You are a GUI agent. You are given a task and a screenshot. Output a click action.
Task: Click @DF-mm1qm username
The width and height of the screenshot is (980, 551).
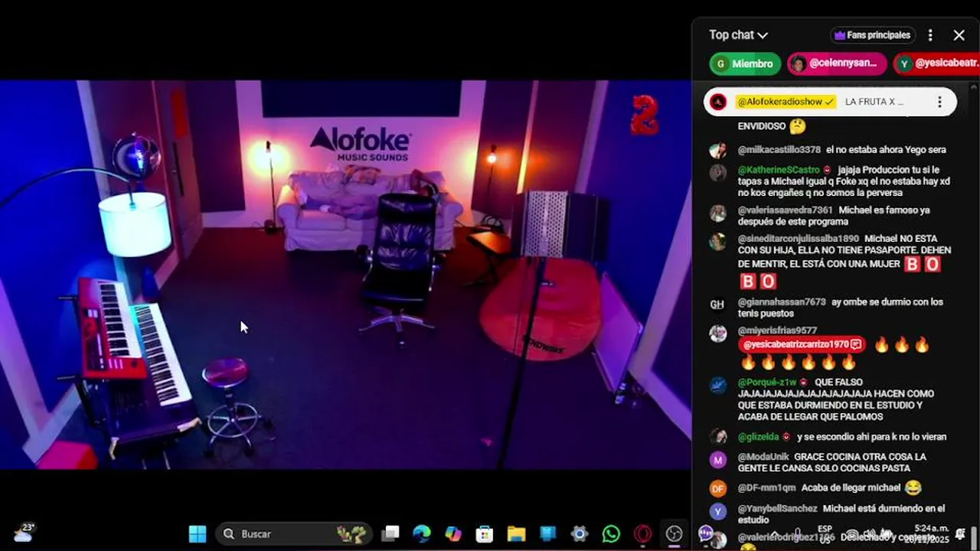[x=767, y=488]
